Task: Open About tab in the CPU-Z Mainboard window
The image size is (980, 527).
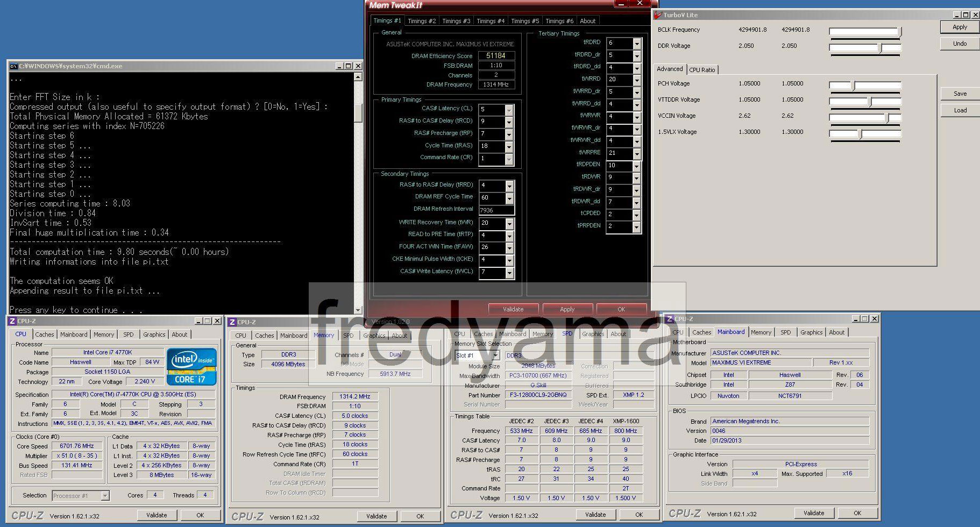Action: (x=837, y=332)
